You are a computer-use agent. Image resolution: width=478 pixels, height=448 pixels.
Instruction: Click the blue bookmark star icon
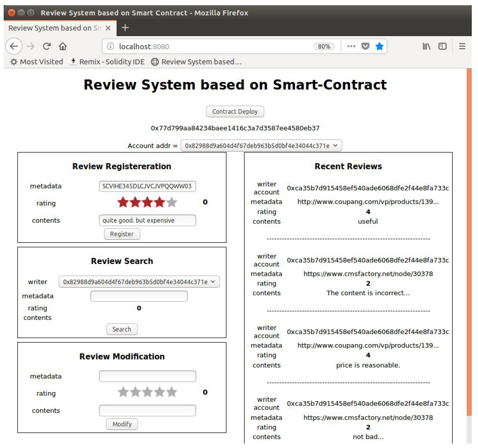(379, 46)
